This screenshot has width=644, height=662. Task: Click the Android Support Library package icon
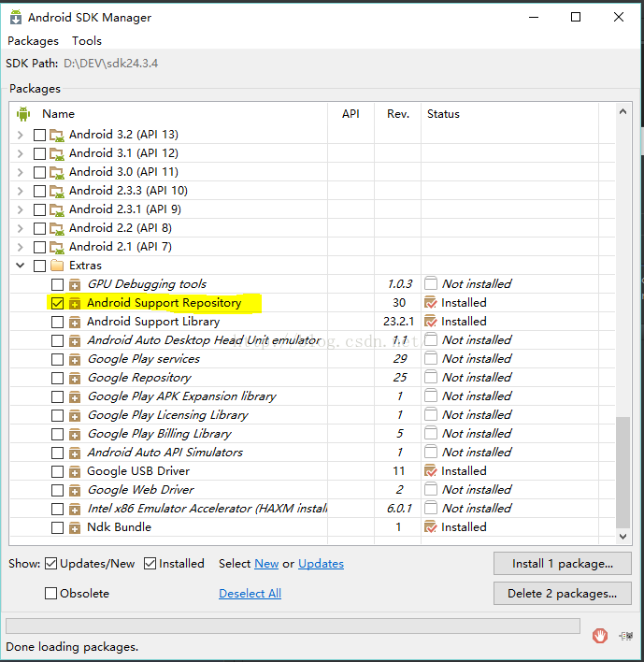75,323
